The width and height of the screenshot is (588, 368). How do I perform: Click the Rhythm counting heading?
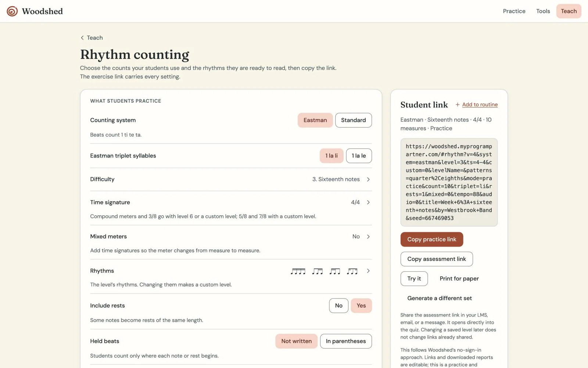coord(135,54)
